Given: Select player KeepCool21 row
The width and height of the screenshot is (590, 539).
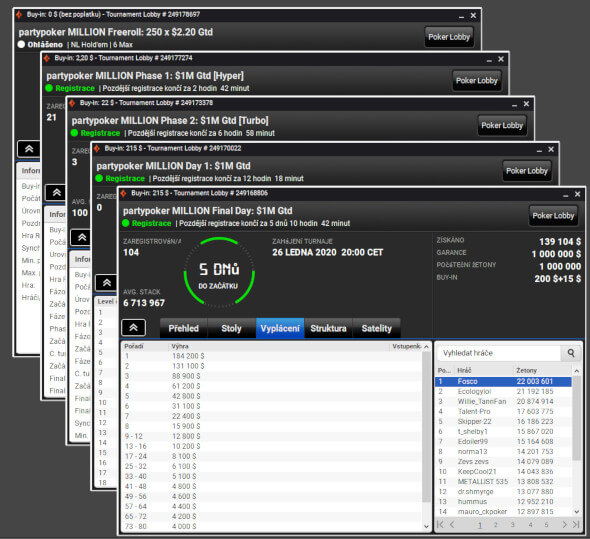Looking at the screenshot, I should 503,472.
